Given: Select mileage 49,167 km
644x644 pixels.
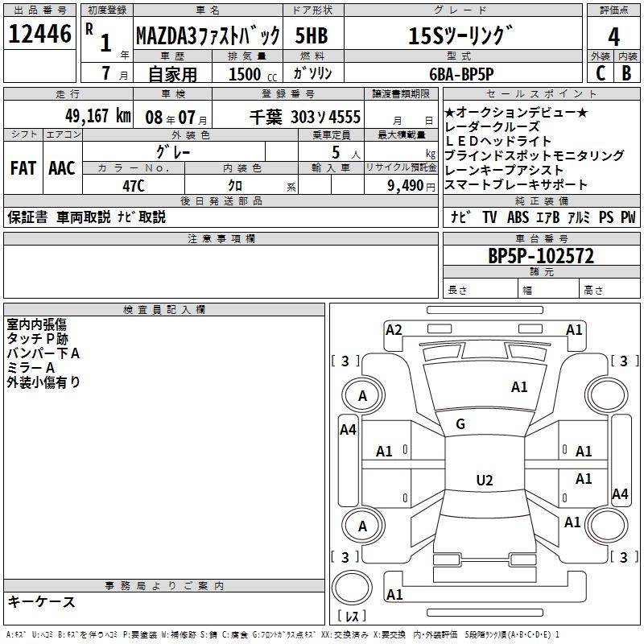Looking at the screenshot, I should click(98, 116).
